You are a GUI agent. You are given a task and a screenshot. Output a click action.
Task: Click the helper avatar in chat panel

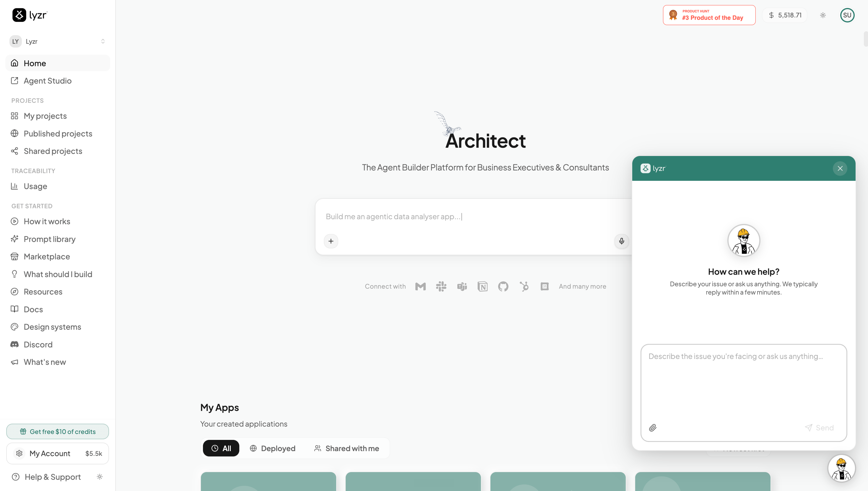[744, 240]
